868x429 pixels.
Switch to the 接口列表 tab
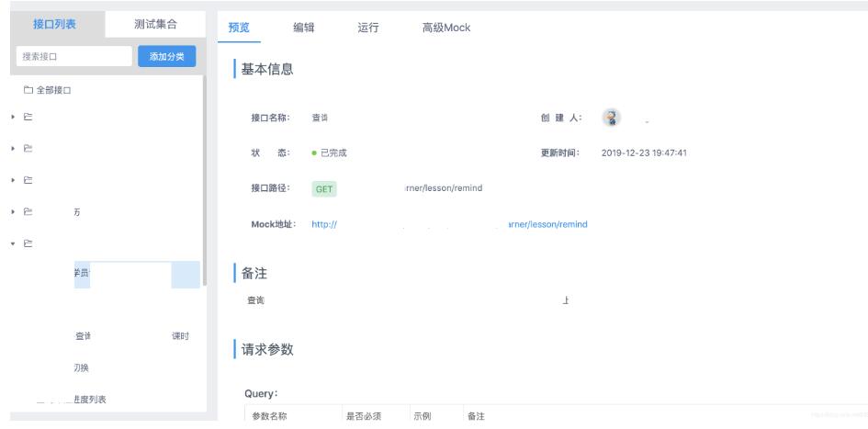click(54, 24)
